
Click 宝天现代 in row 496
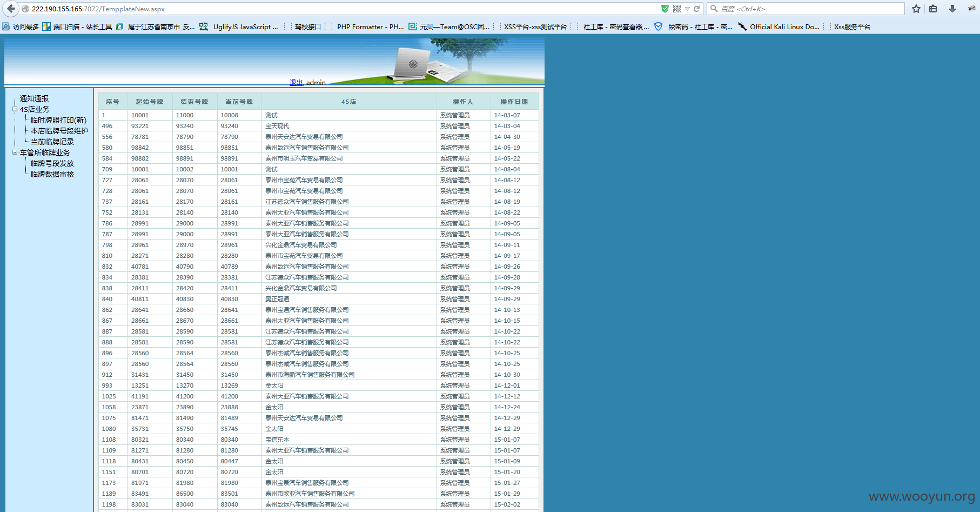coord(277,126)
